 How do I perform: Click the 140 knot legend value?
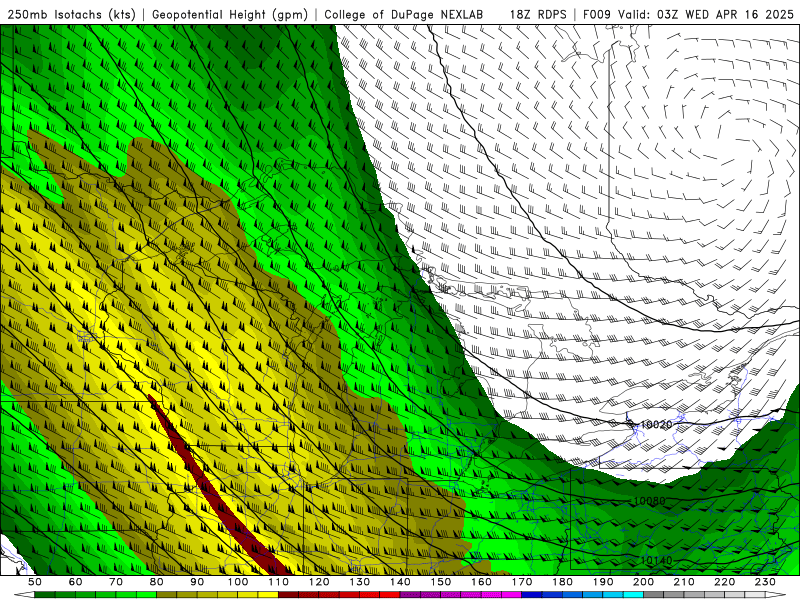pyautogui.click(x=400, y=582)
